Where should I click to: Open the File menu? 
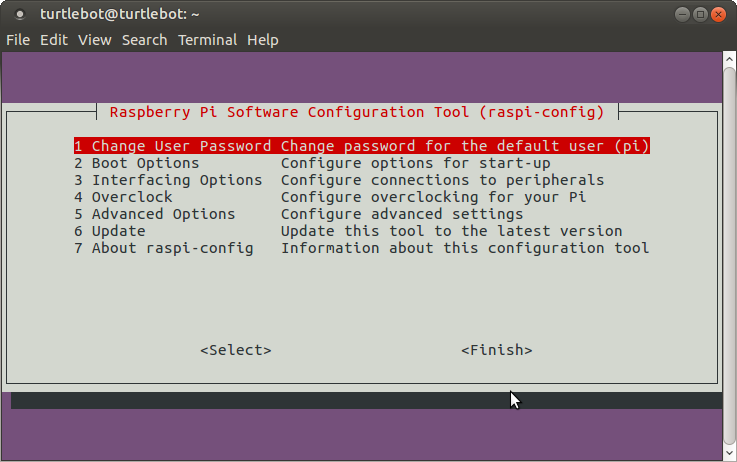(18, 40)
